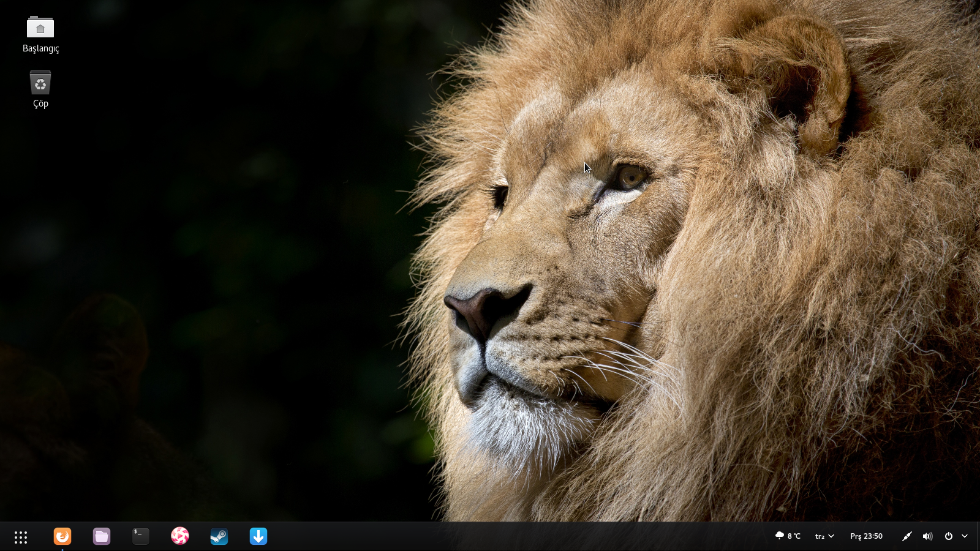Open the pink swirl software icon
This screenshot has width=980, height=551.
(180, 536)
